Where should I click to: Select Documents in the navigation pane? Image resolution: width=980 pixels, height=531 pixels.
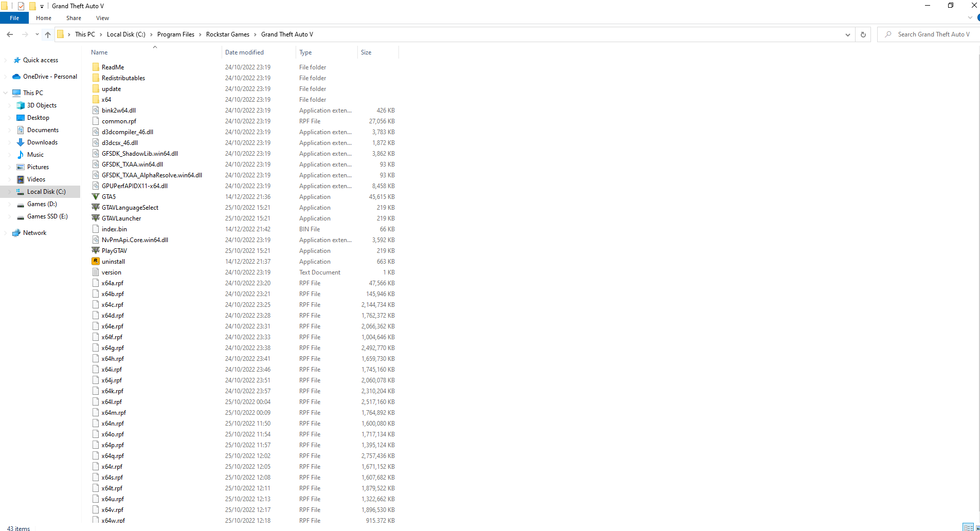(43, 130)
